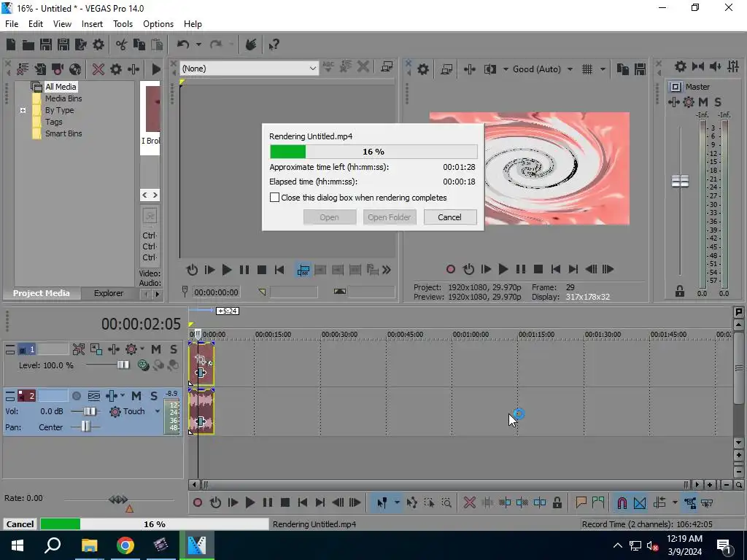
Task: Cancel rendering in the render dialog
Action: [449, 217]
